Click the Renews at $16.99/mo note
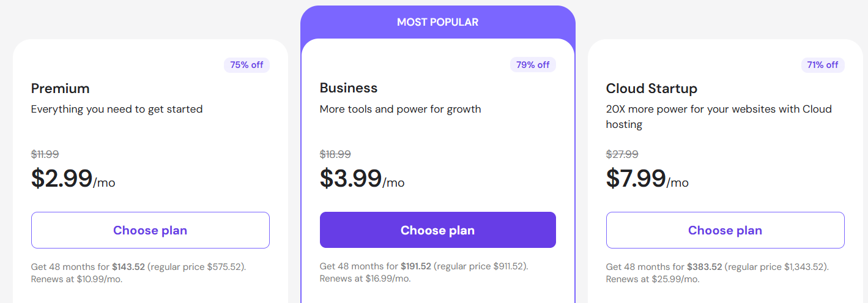The width and height of the screenshot is (868, 303). pyautogui.click(x=365, y=279)
